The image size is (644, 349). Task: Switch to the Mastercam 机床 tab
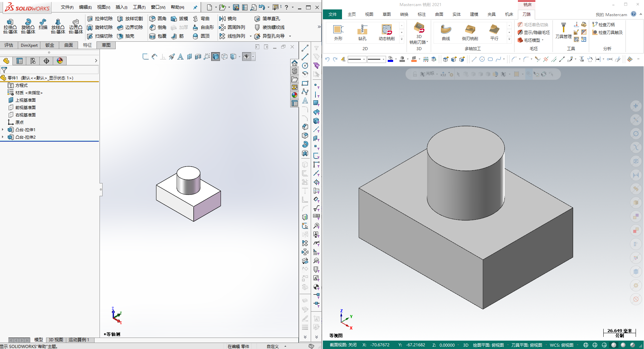(x=509, y=14)
